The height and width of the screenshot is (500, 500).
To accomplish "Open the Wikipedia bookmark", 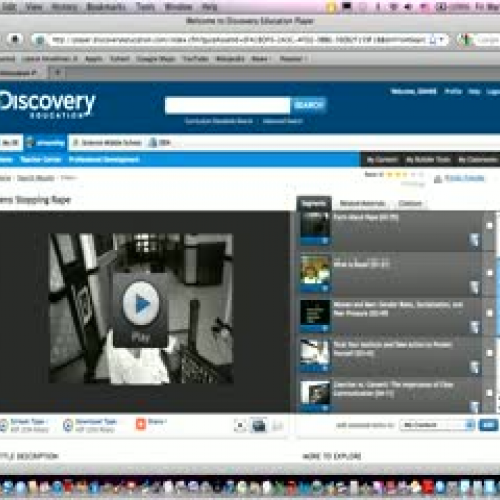I will point(230,59).
